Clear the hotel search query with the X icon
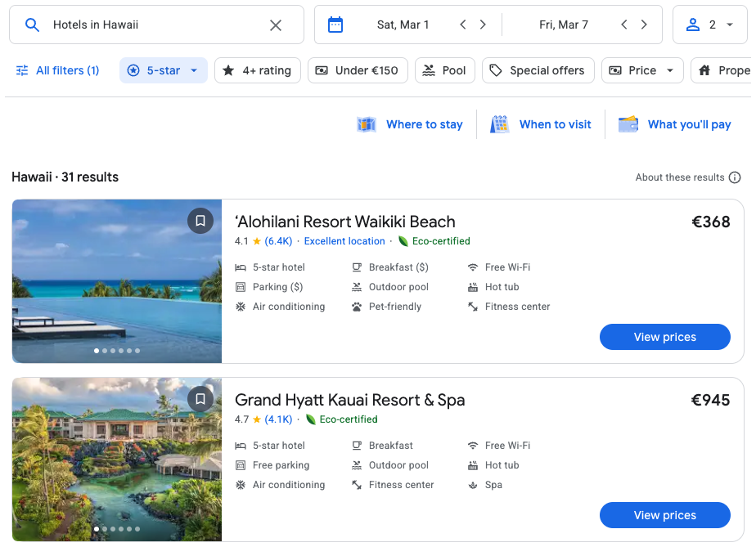Screen dimensions: 756x547 pos(275,25)
